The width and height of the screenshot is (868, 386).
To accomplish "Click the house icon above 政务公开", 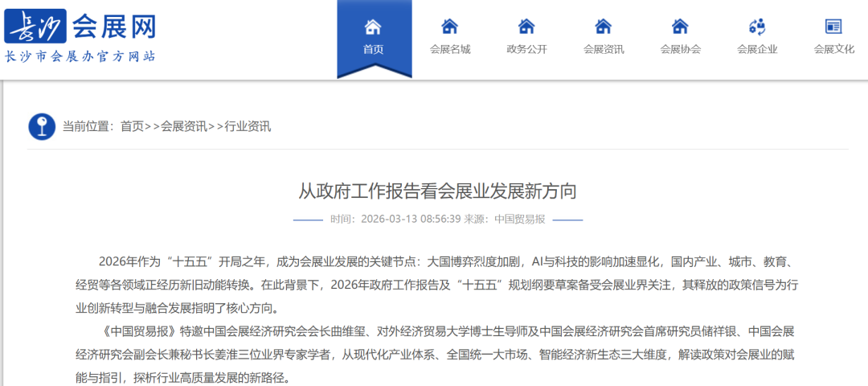I will click(526, 26).
